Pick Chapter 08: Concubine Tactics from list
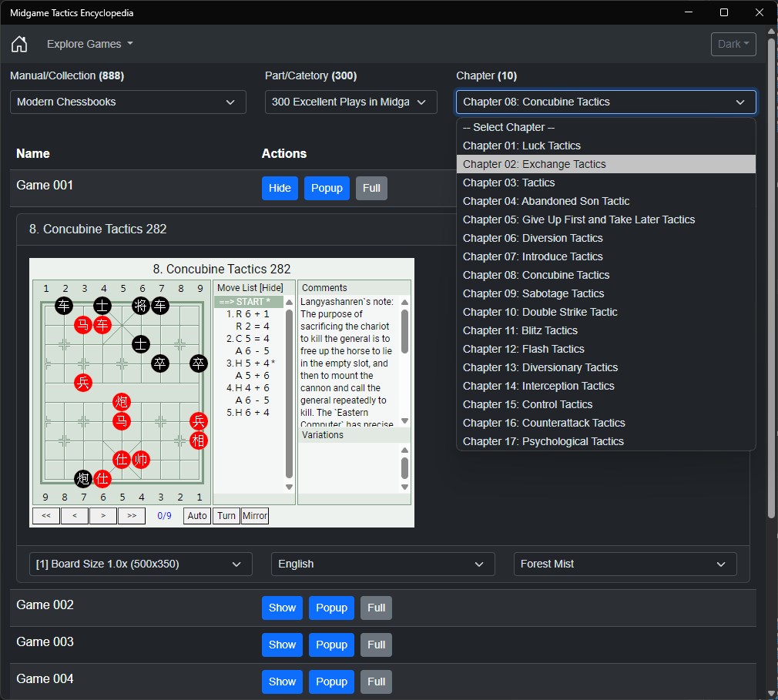778x700 pixels. coord(605,276)
